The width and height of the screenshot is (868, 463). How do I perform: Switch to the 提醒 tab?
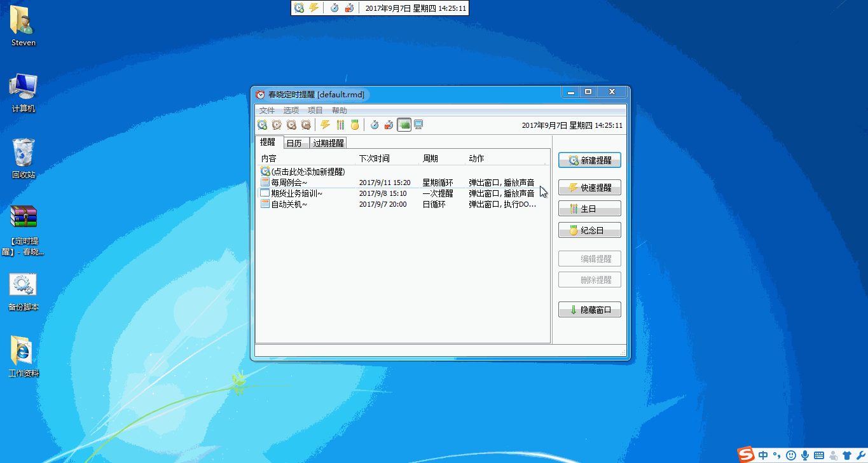pyautogui.click(x=268, y=142)
